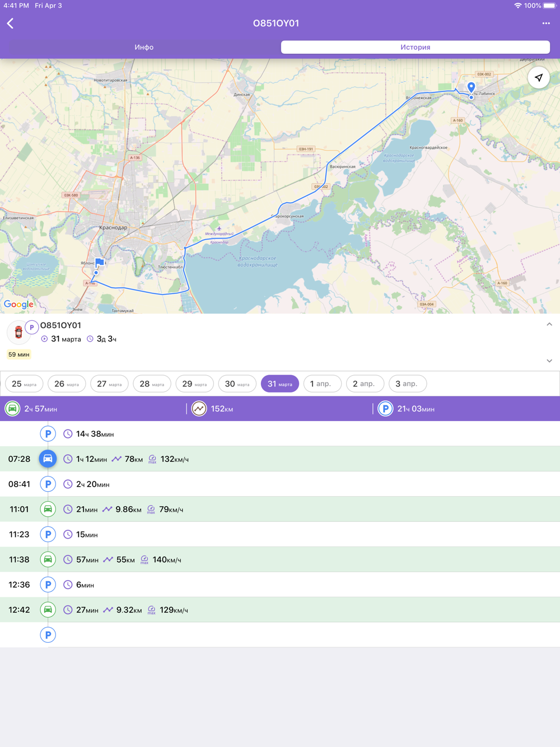
Task: Open the three-dot more options menu
Action: 545,24
